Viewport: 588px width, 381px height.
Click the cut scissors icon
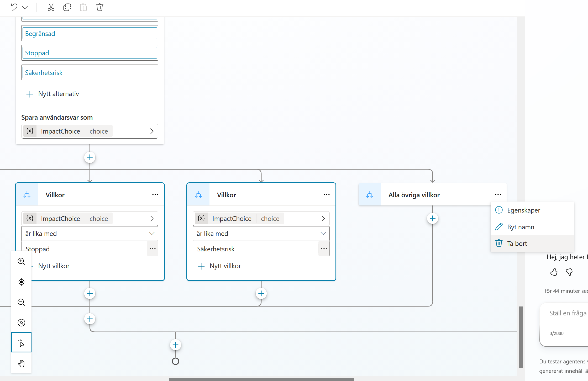pos(51,7)
